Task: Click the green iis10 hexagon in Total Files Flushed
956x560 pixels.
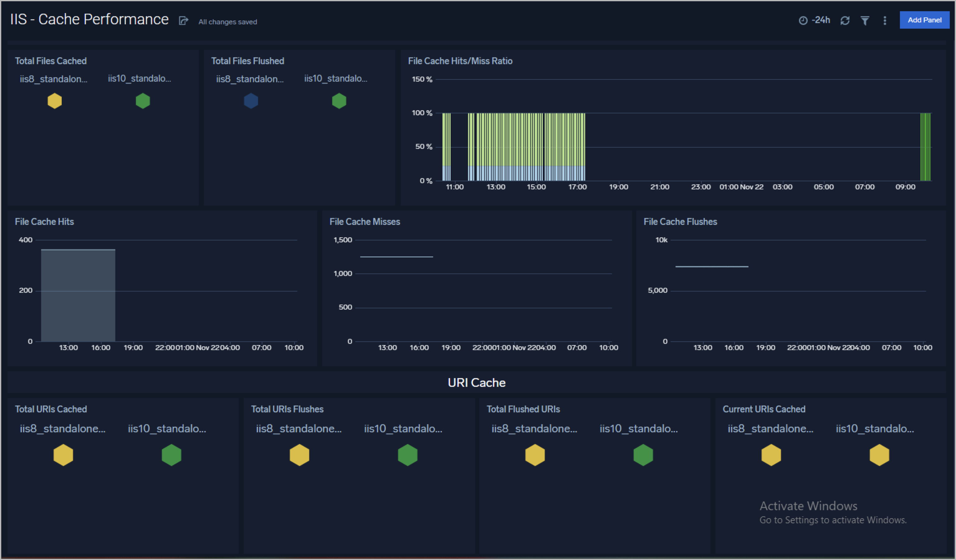Action: click(x=339, y=101)
